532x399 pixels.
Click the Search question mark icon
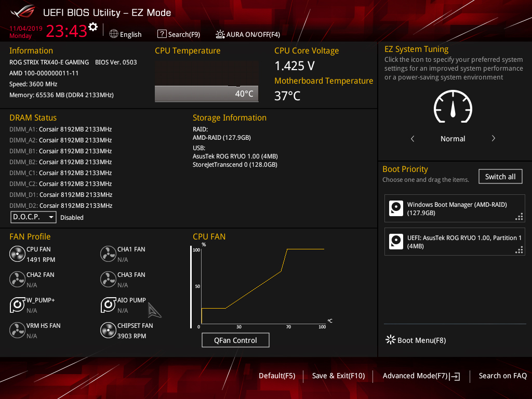pyautogui.click(x=162, y=34)
